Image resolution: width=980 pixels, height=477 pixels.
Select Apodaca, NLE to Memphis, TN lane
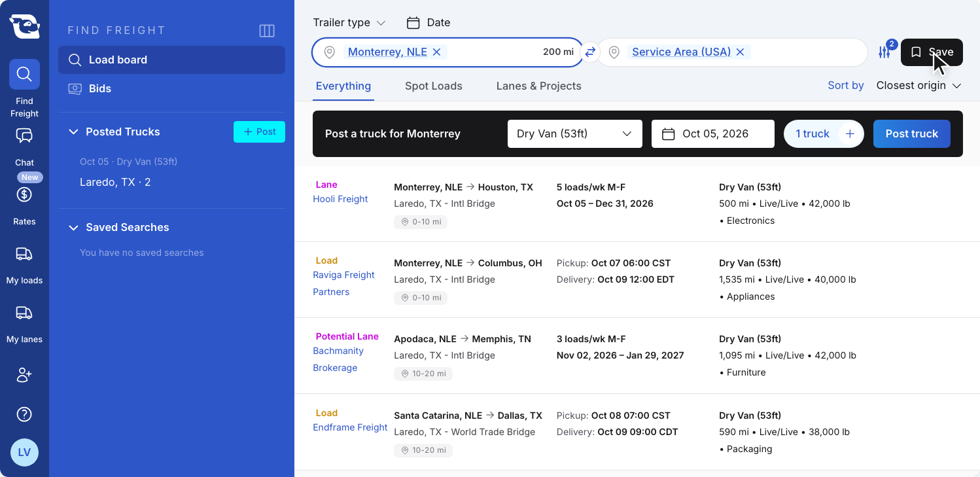coord(463,339)
